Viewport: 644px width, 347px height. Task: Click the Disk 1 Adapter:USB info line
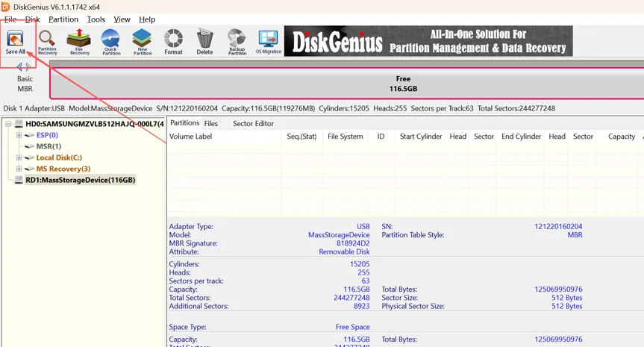point(279,108)
